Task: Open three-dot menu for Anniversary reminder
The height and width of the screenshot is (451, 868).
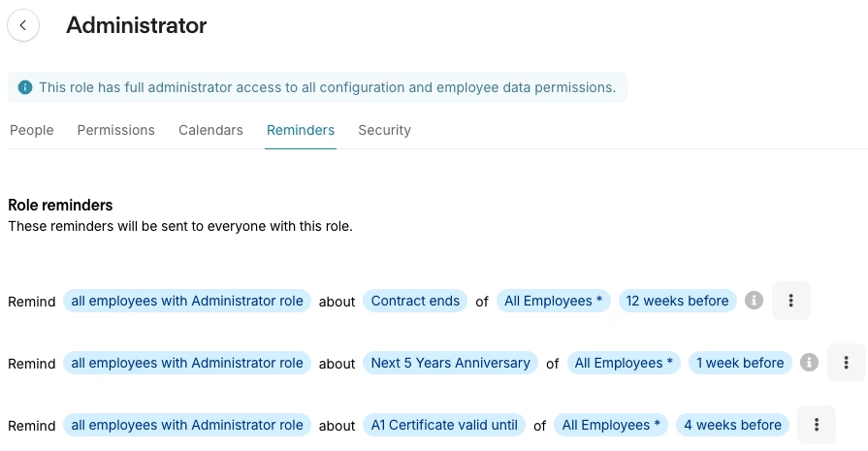Action: (x=846, y=363)
